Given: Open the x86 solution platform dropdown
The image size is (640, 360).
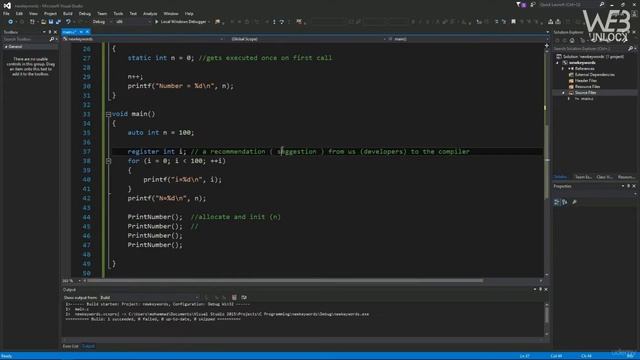Looking at the screenshot, I should point(133,22).
